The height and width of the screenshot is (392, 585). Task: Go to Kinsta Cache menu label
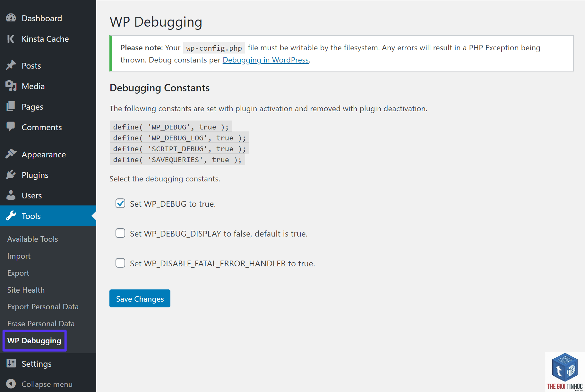(45, 39)
